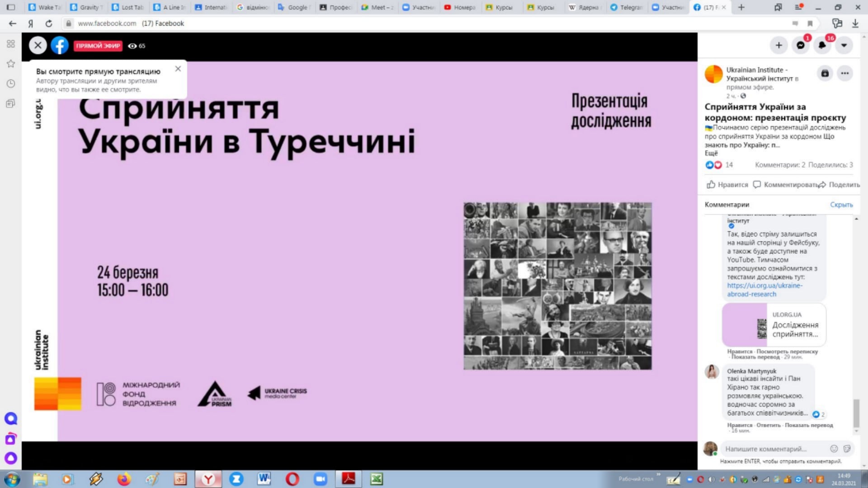This screenshot has height=488, width=868.
Task: Open sidebar favorites star icon
Action: (x=11, y=64)
